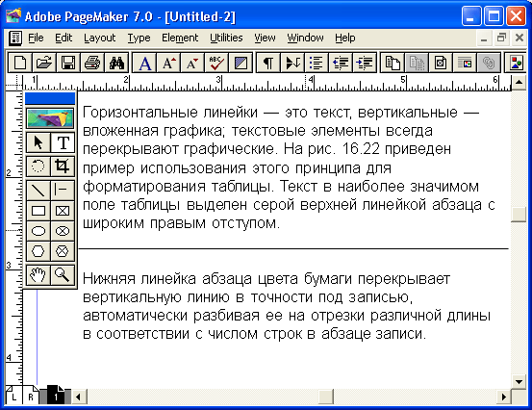532x410 pixels.
Task: Open Paragraph specs with pilcrow icon
Action: 268,63
